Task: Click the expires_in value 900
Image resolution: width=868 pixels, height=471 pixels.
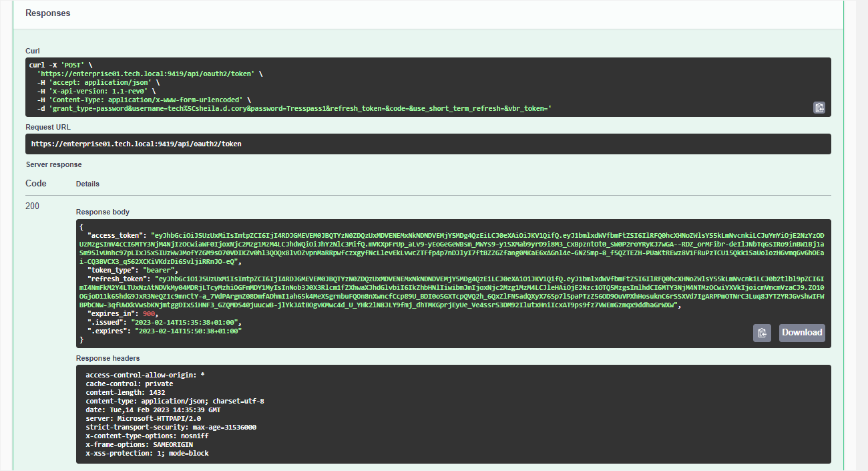Action: 148,313
